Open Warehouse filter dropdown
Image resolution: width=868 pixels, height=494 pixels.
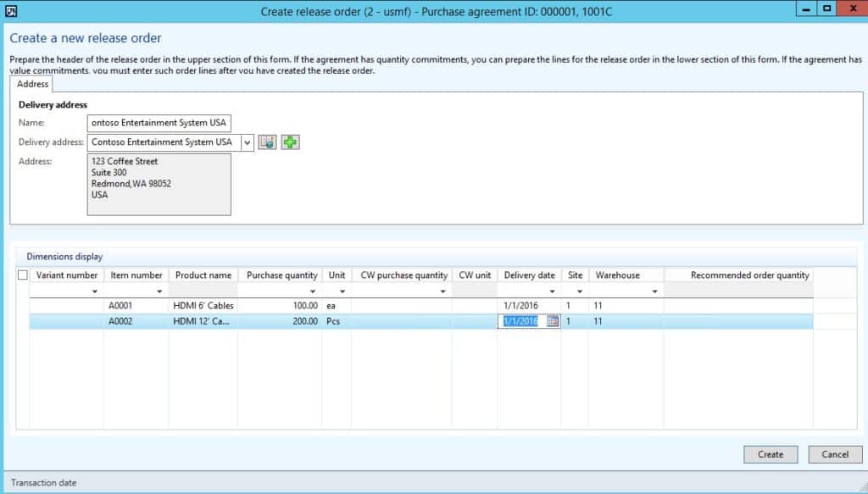(655, 291)
